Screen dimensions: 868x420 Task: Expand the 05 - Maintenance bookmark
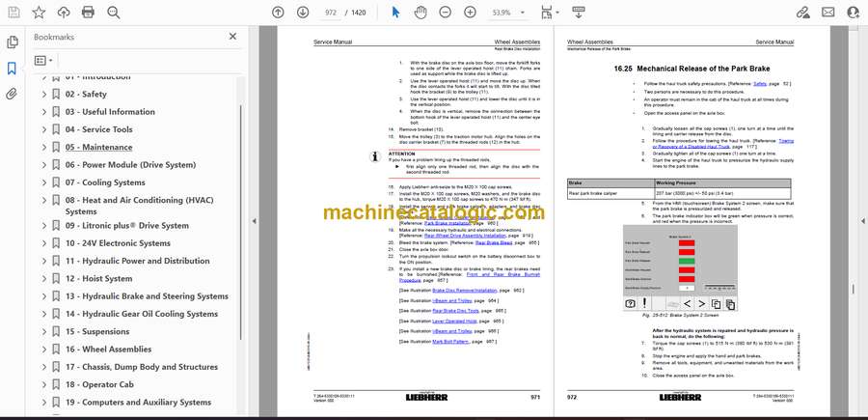click(x=44, y=148)
